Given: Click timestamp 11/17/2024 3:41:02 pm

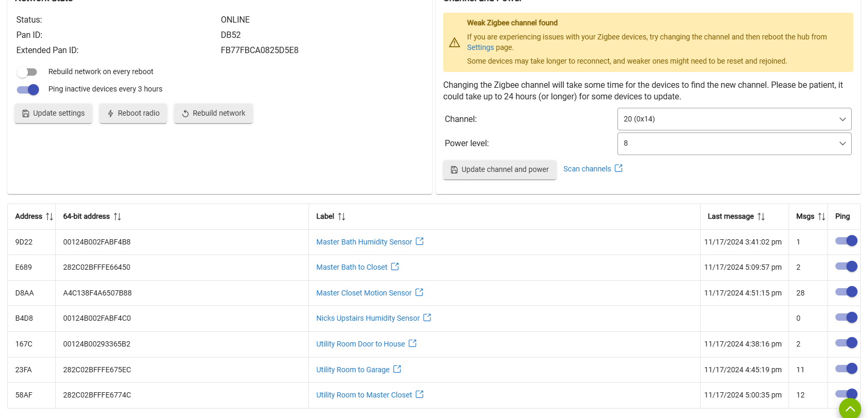Looking at the screenshot, I should [743, 242].
